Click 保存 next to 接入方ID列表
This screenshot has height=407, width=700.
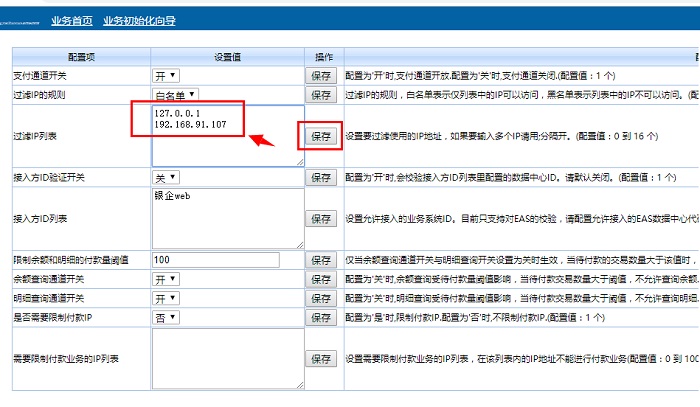[321, 218]
